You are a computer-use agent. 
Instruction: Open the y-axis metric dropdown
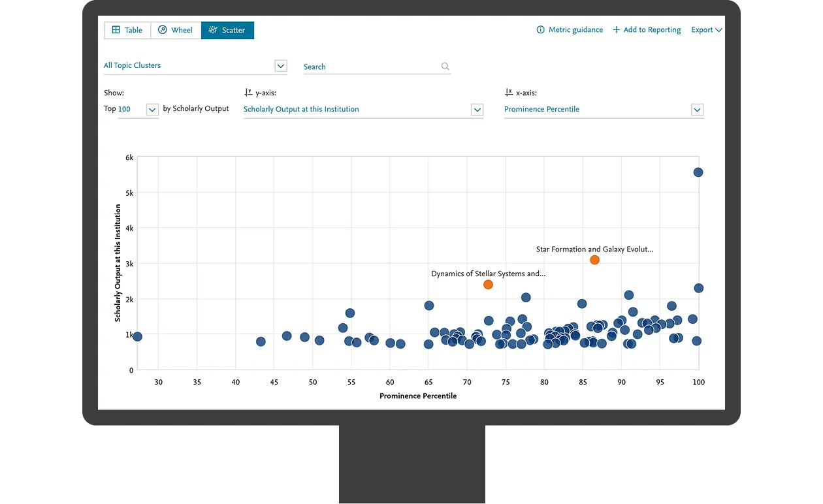click(477, 110)
